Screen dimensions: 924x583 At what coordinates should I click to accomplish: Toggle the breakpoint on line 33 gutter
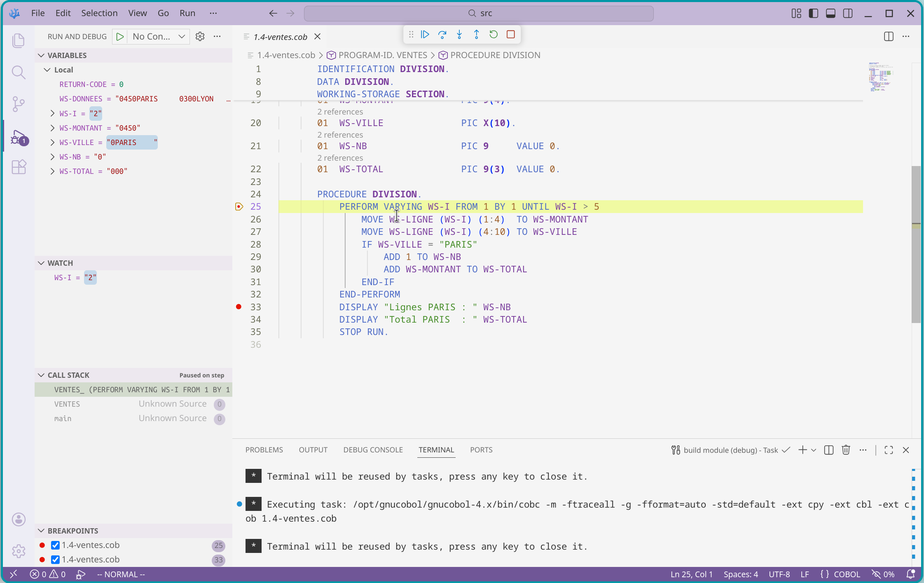239,307
